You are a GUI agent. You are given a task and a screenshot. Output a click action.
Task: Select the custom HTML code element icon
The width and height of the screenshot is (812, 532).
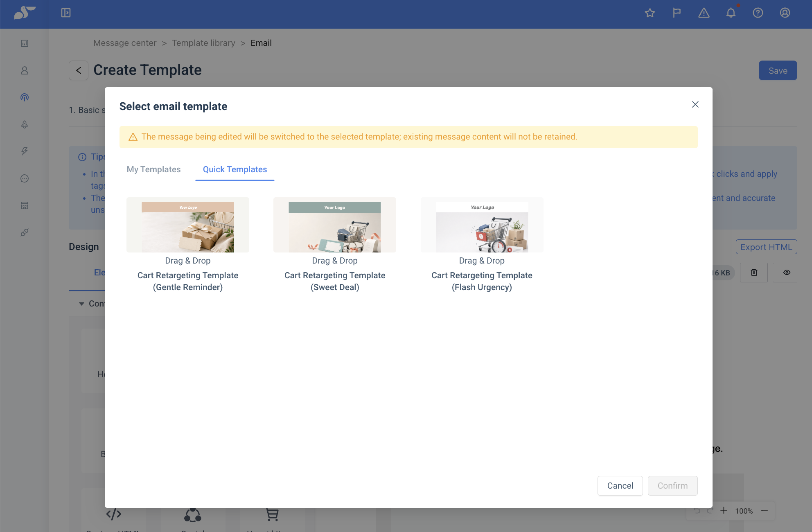tap(114, 514)
